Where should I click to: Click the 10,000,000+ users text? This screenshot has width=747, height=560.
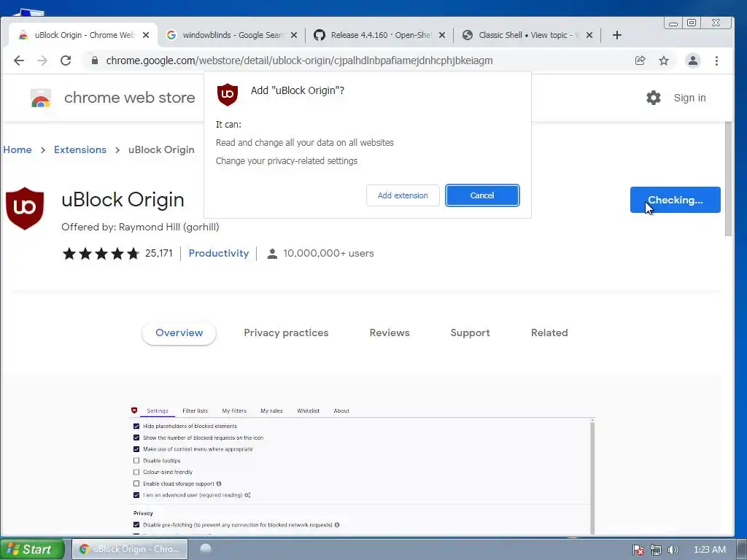pyautogui.click(x=328, y=253)
